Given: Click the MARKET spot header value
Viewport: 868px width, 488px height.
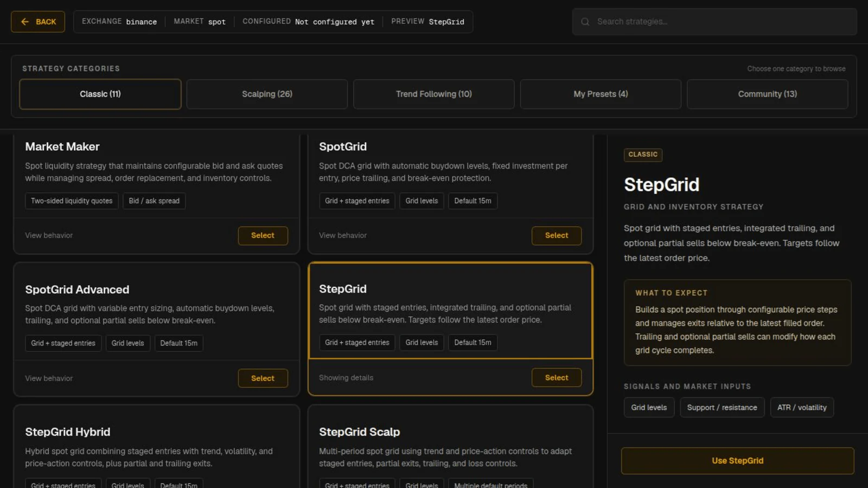Looking at the screenshot, I should 200,22.
